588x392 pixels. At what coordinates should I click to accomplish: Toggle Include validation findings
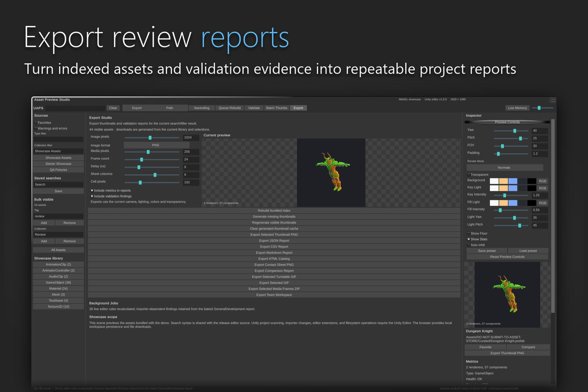coord(92,196)
